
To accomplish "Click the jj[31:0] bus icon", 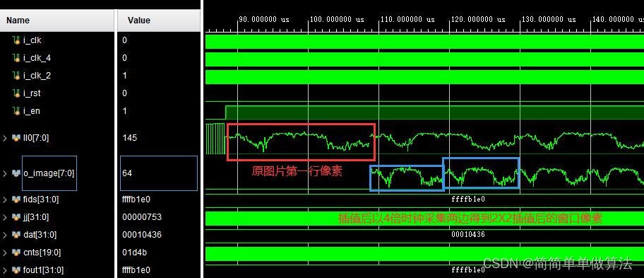I will [16, 217].
